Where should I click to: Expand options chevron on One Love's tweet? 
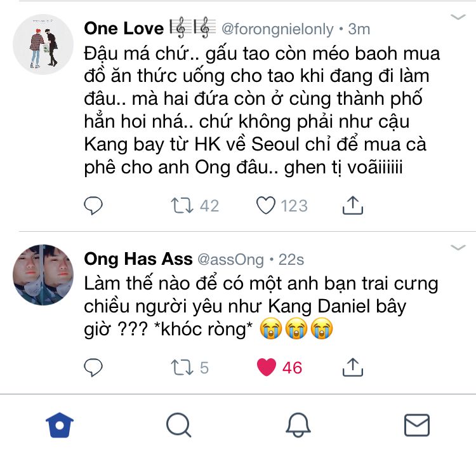point(458,17)
